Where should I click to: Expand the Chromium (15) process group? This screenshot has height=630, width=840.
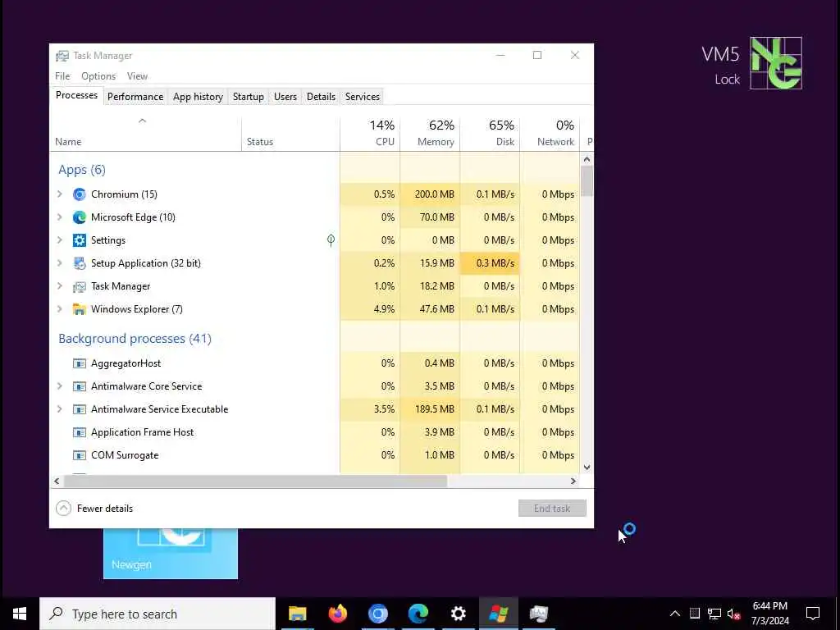(x=59, y=194)
